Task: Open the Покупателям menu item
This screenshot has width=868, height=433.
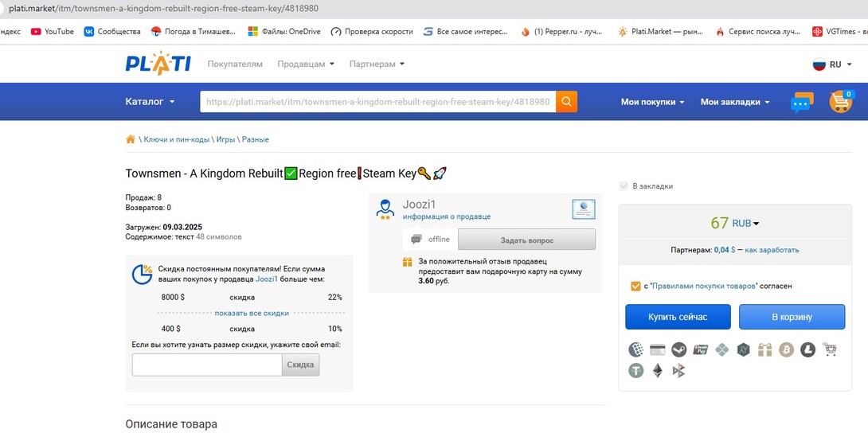Action: click(x=235, y=64)
